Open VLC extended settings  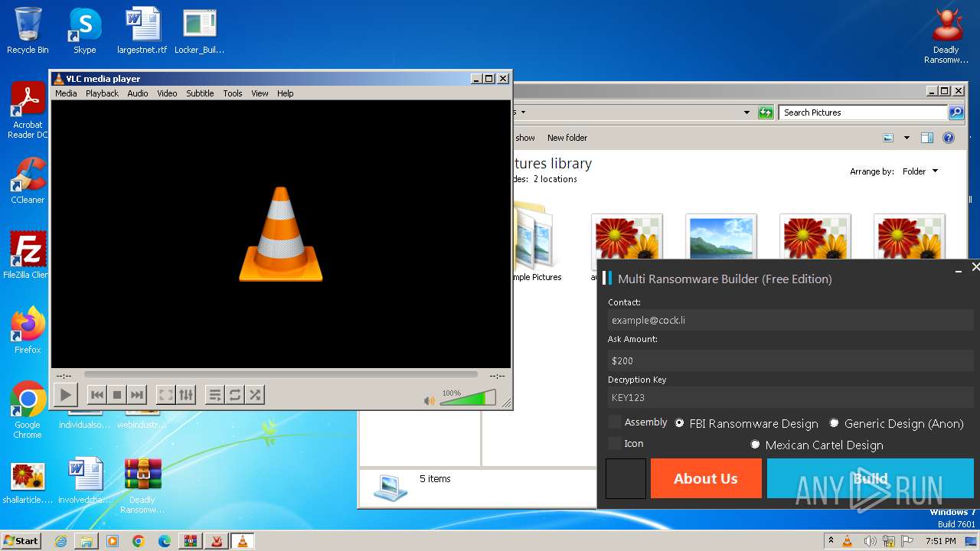[186, 395]
